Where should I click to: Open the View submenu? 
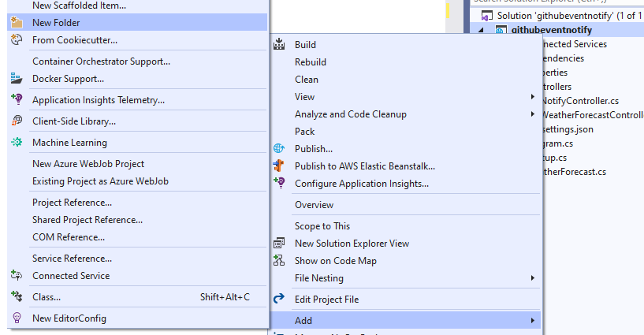pos(405,96)
